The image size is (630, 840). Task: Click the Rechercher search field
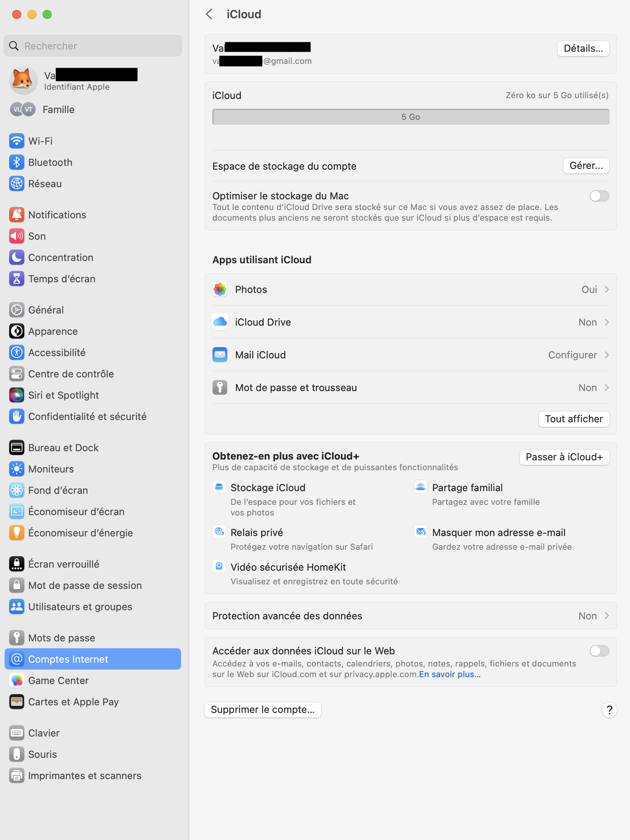point(93,46)
